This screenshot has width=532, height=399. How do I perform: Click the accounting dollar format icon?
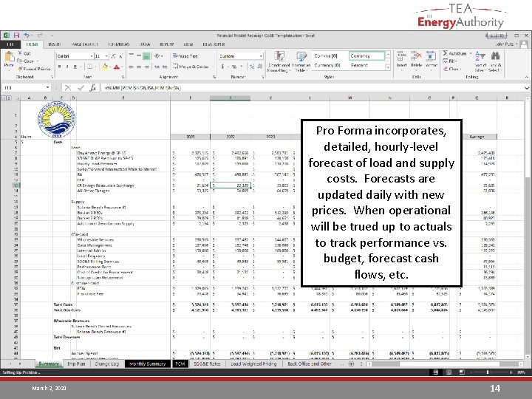click(x=222, y=66)
